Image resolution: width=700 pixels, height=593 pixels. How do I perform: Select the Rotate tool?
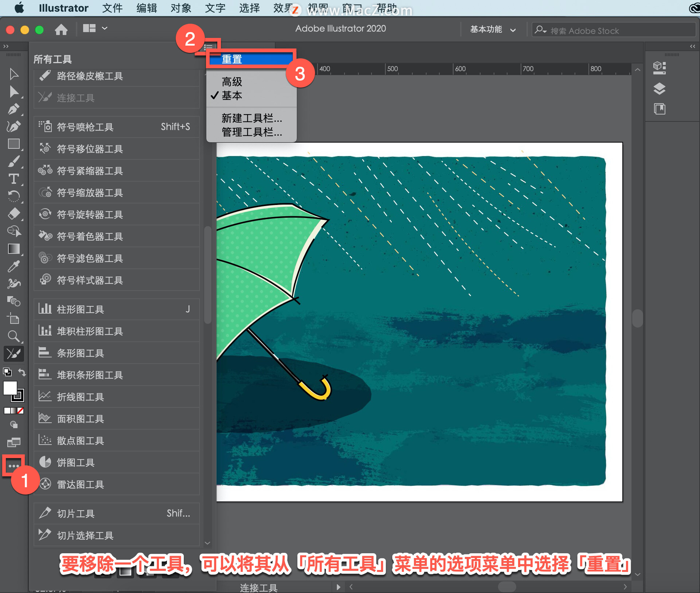click(14, 196)
